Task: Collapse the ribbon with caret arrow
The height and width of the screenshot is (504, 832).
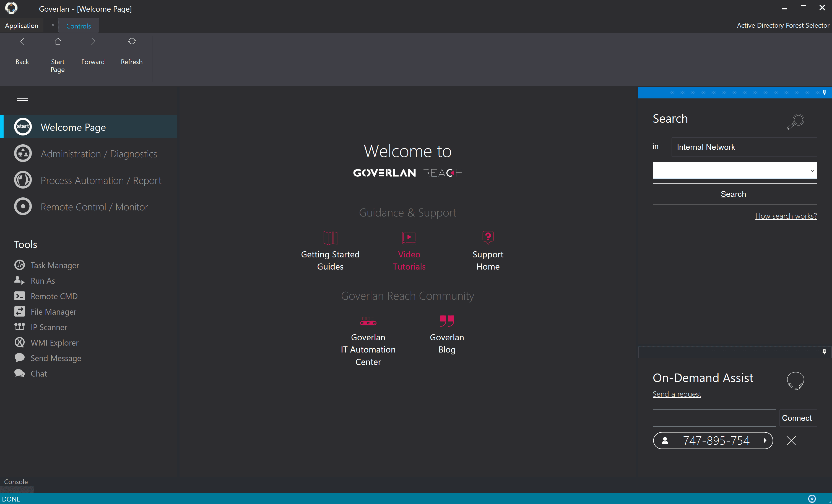Action: (53, 25)
